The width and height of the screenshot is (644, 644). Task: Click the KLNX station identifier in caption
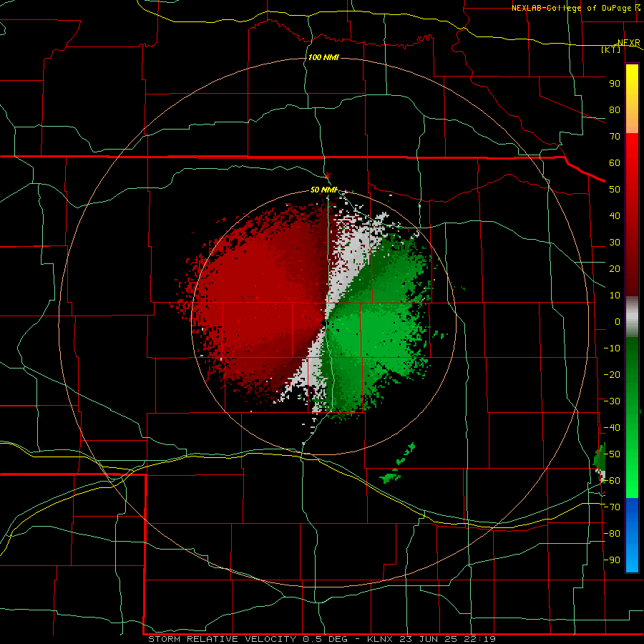381,639
